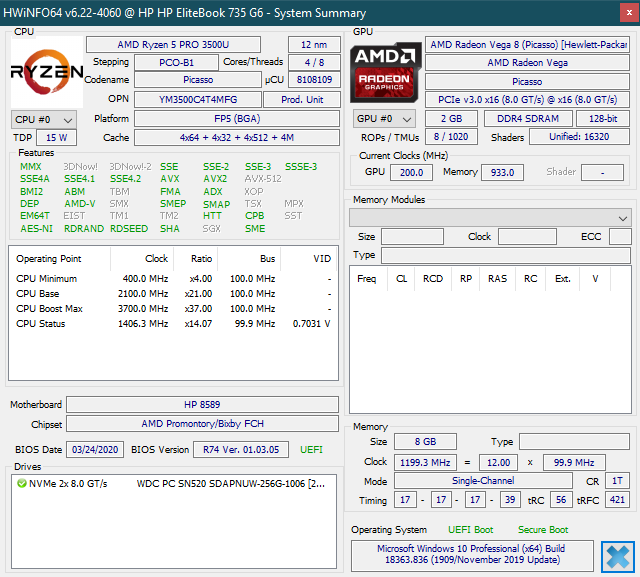
Task: Click the 8 GB memory size field
Action: pyautogui.click(x=425, y=442)
